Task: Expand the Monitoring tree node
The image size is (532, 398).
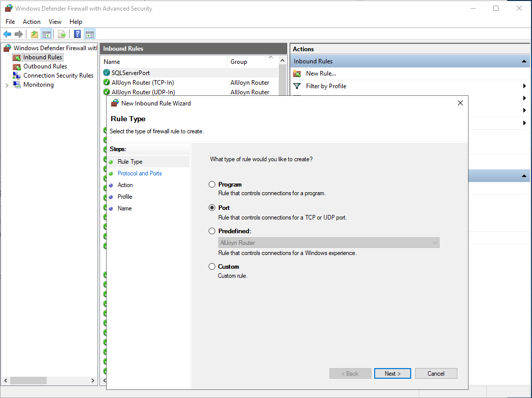Action: coord(7,85)
